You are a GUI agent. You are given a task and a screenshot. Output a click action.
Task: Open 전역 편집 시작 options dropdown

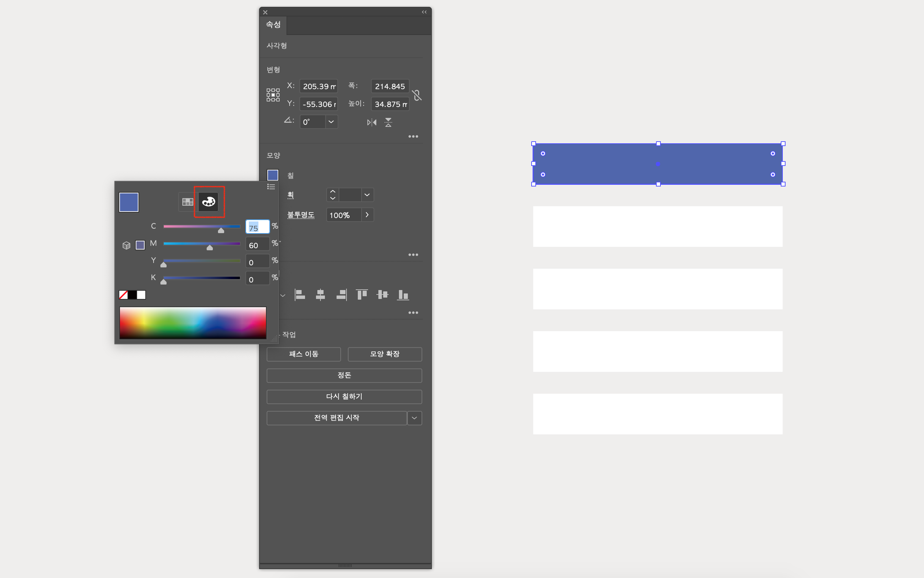click(x=414, y=418)
